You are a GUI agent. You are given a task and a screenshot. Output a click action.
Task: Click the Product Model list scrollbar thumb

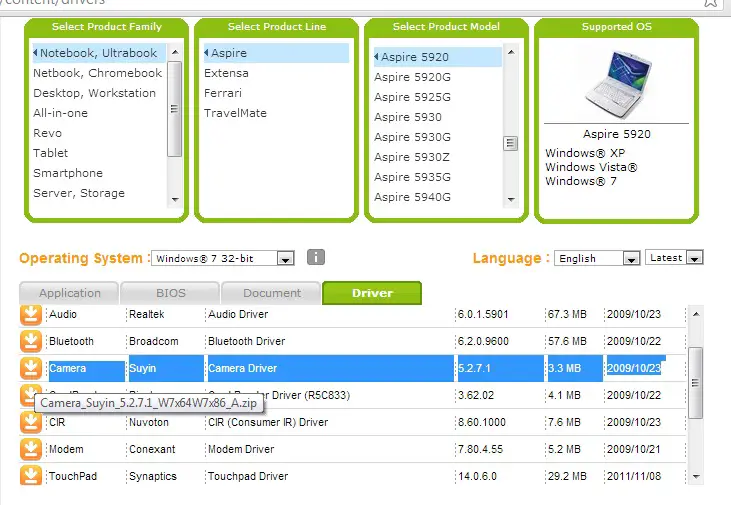[x=510, y=143]
